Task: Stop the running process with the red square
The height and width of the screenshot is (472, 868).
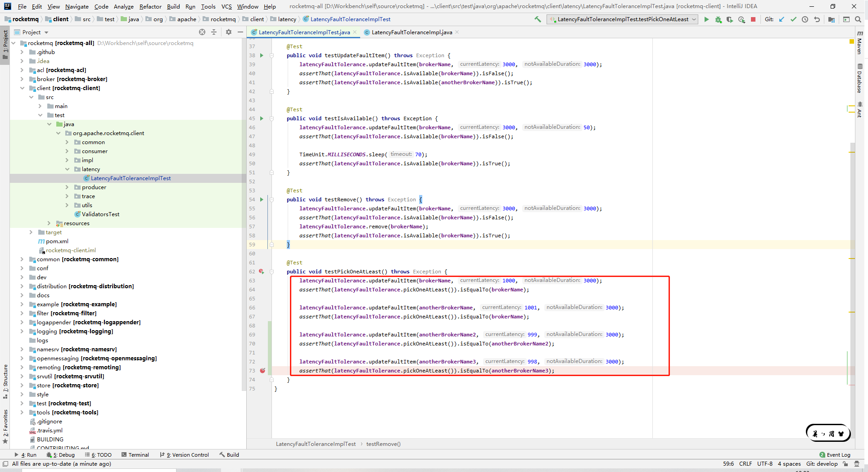Action: pos(753,19)
